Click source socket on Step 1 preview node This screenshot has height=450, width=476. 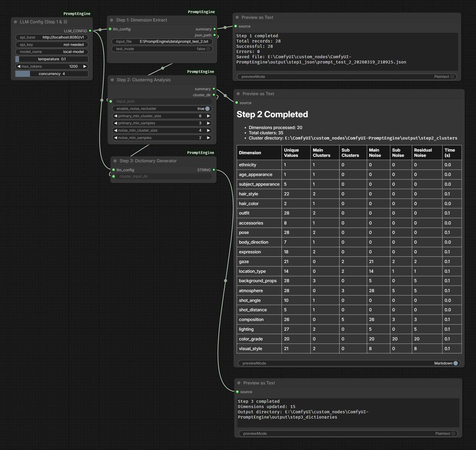[x=236, y=26]
